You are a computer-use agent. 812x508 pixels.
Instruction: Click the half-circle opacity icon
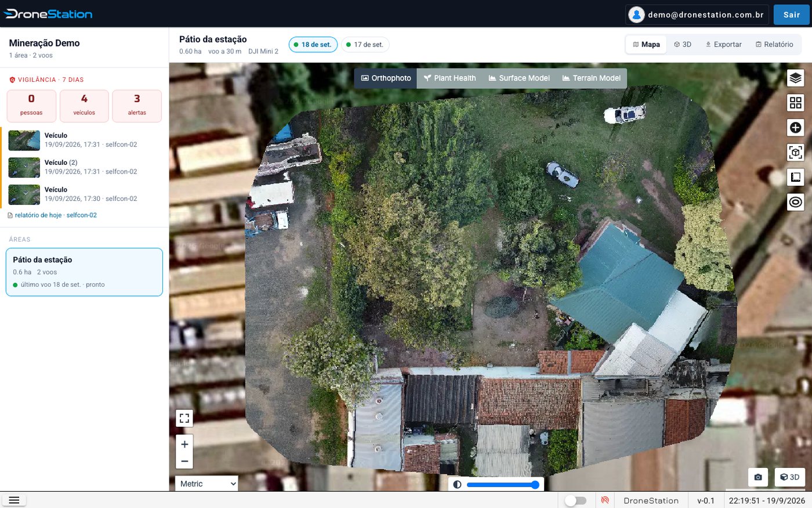(457, 484)
